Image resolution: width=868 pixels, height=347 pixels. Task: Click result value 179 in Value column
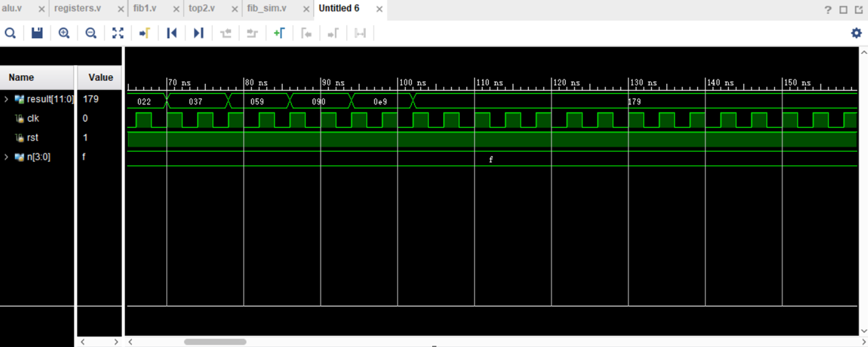click(x=91, y=99)
